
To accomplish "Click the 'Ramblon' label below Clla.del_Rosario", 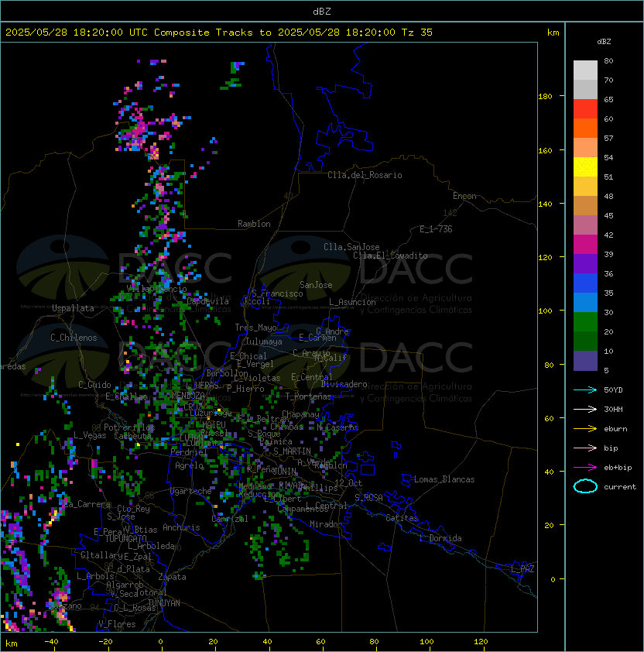I will (254, 224).
